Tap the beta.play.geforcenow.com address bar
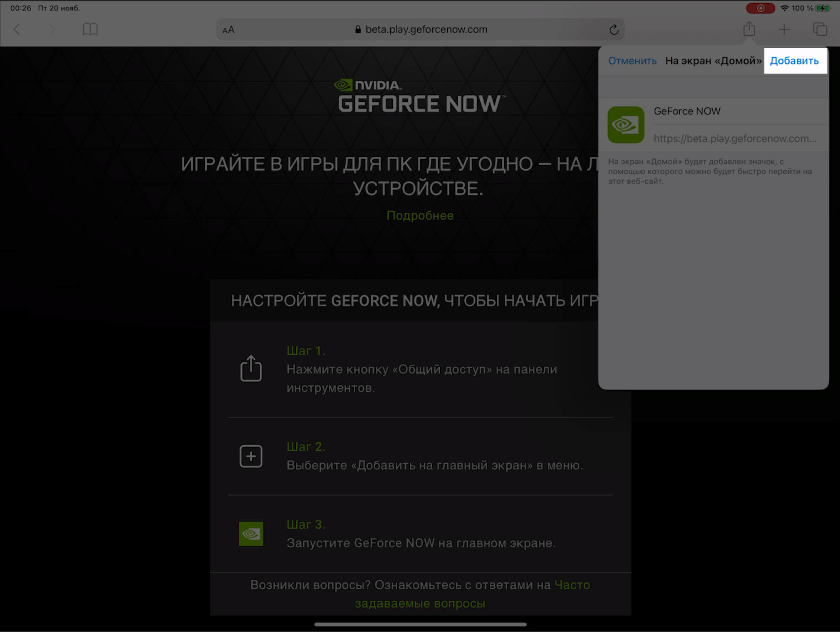Image resolution: width=840 pixels, height=632 pixels. [420, 30]
